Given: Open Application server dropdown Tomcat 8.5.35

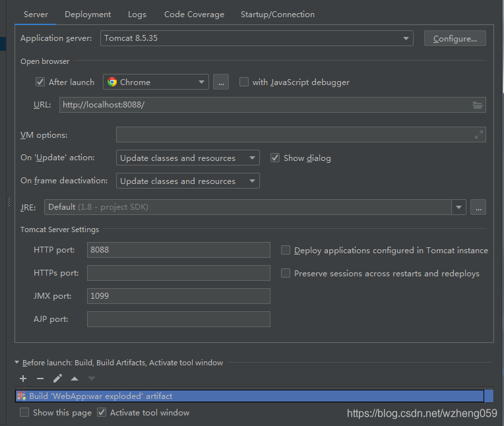Looking at the screenshot, I should click(257, 38).
